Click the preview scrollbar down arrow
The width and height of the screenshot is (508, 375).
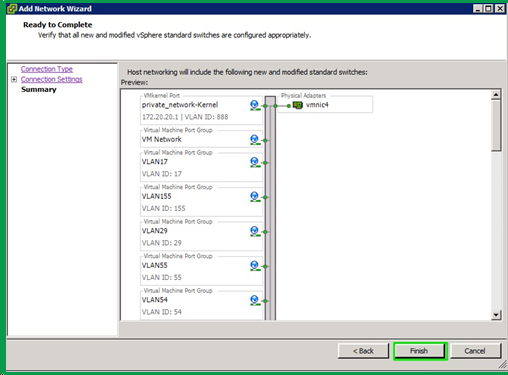pos(496,315)
